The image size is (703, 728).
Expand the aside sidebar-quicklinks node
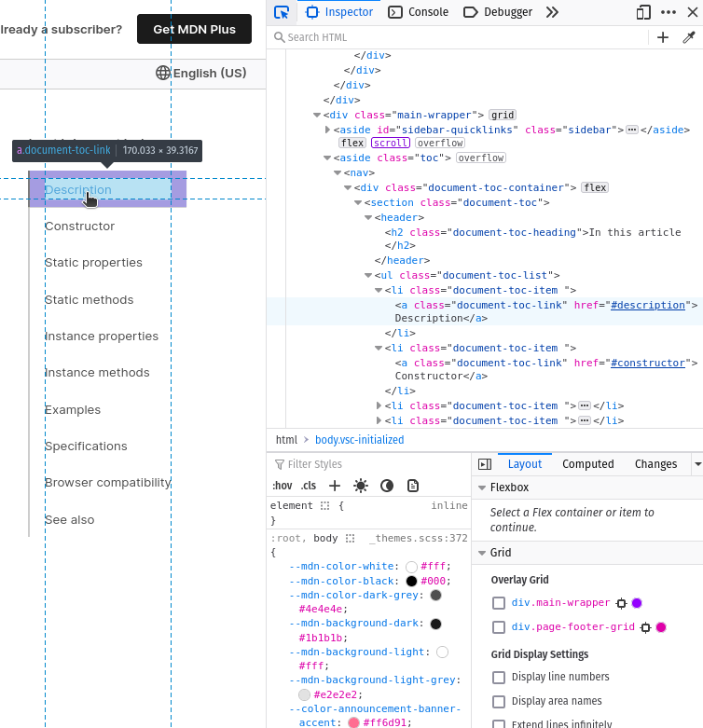click(x=327, y=130)
